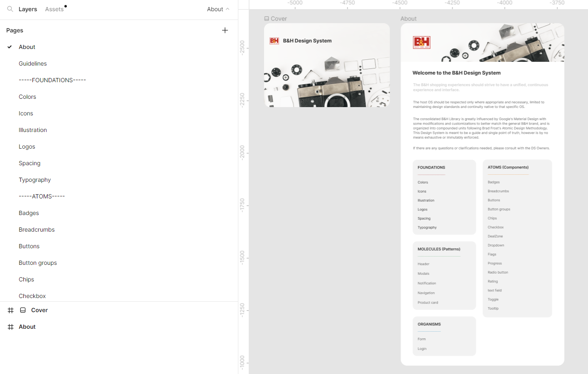588x374 pixels.
Task: Click Illustration link in FOUNDATIONS card
Action: (x=426, y=200)
